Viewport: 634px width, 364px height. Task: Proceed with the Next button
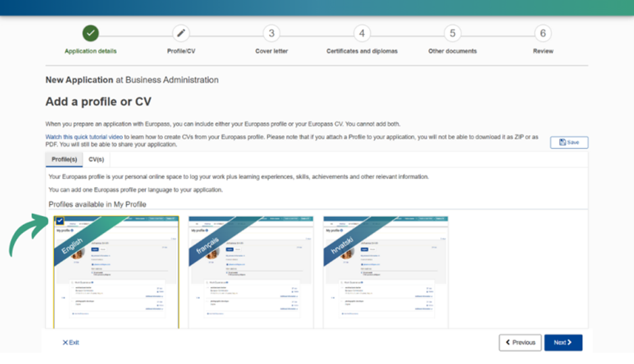pos(563,342)
